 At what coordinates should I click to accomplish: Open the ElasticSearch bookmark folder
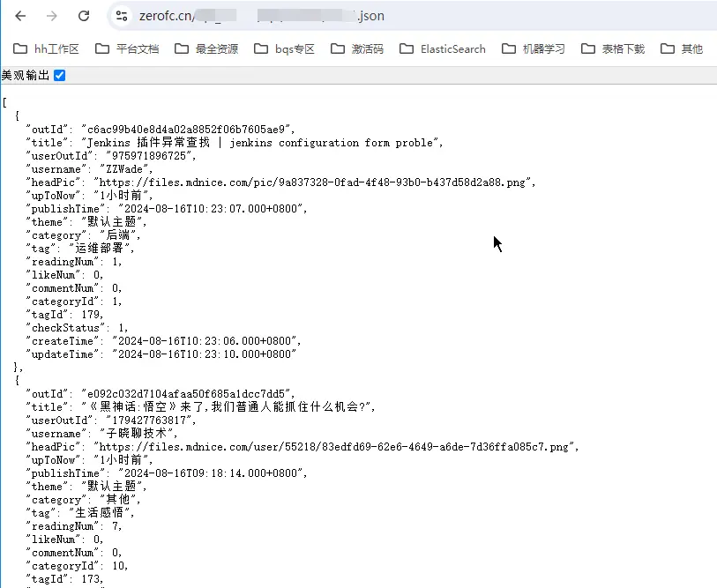click(442, 48)
